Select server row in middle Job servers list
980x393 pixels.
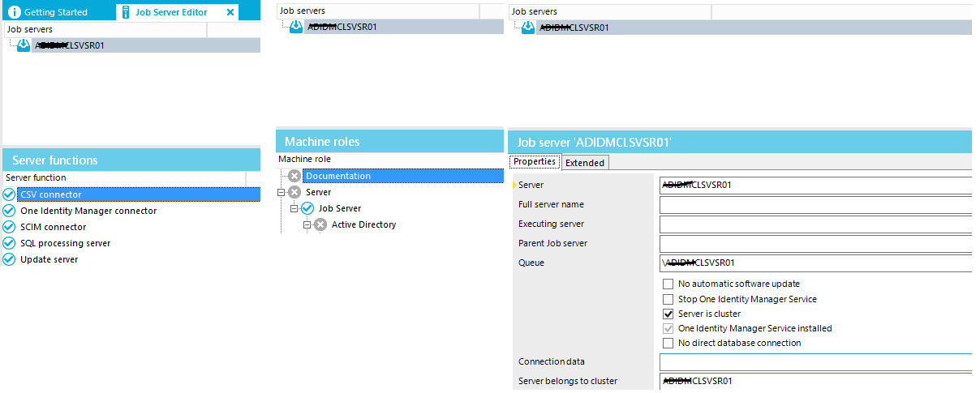(x=404, y=27)
